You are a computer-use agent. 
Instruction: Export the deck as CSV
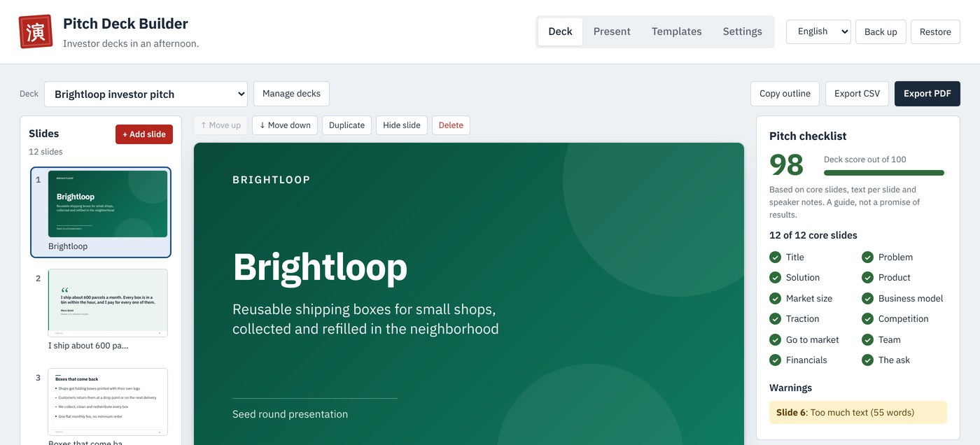(857, 94)
